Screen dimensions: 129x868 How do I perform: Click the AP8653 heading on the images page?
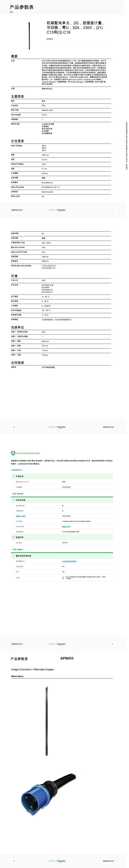tap(66, 658)
